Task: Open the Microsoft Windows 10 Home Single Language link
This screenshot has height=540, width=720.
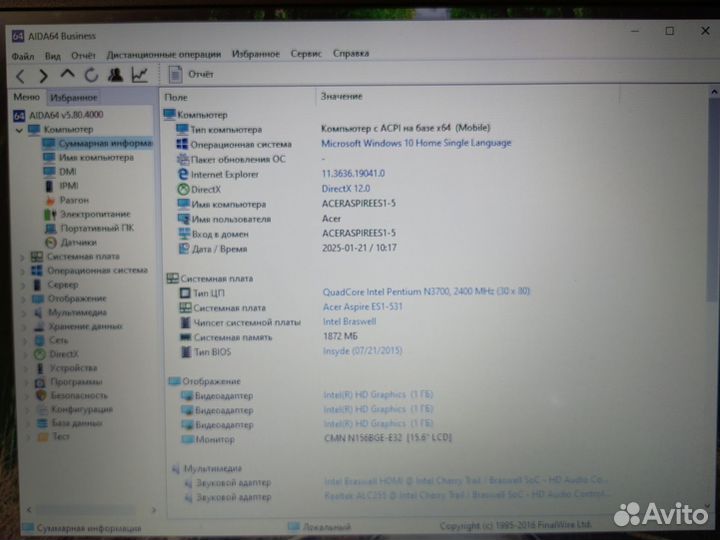Action: [416, 143]
